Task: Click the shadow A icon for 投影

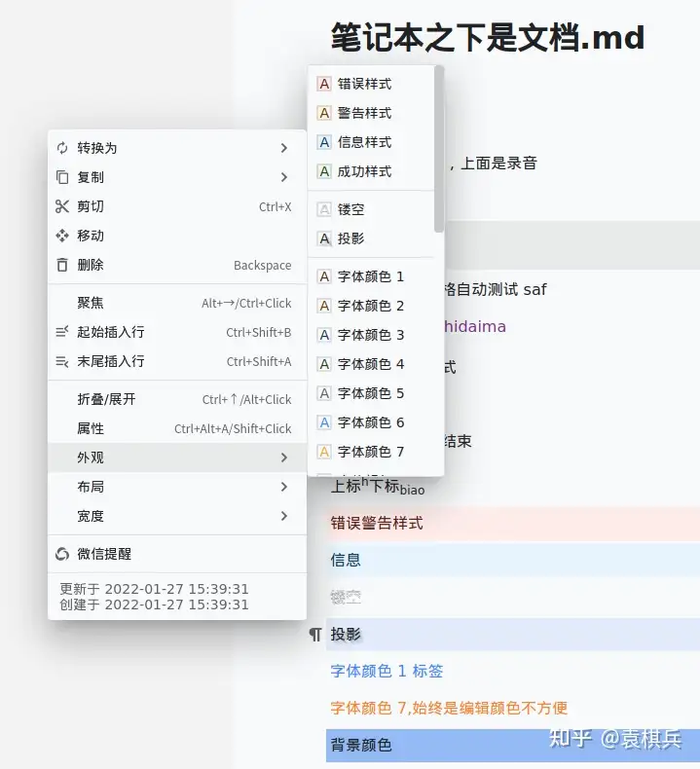Action: pyautogui.click(x=324, y=238)
